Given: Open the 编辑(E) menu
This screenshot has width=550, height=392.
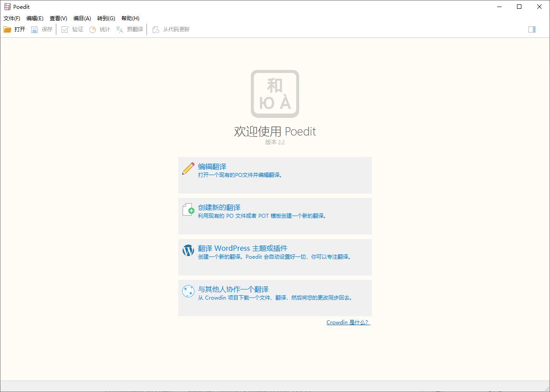Looking at the screenshot, I should click(35, 18).
